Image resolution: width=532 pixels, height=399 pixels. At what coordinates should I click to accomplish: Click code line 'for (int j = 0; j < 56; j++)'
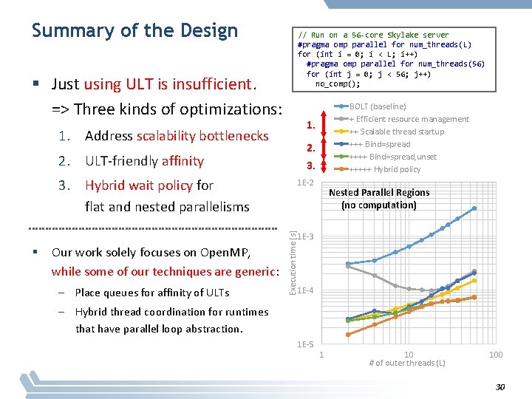pyautogui.click(x=368, y=74)
